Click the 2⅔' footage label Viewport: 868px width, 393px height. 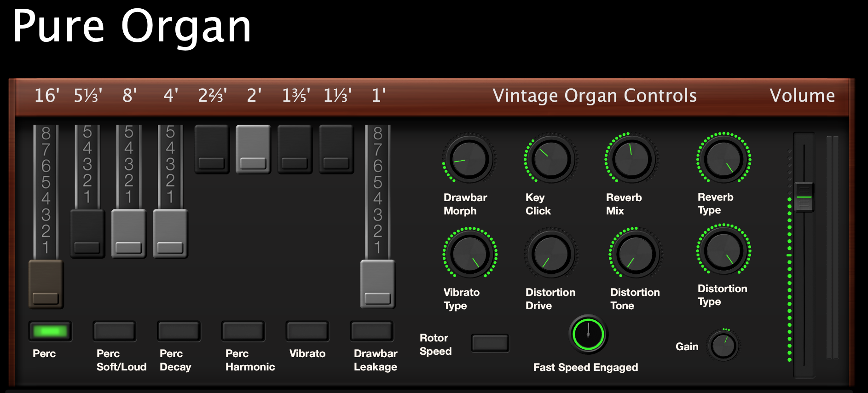(213, 96)
